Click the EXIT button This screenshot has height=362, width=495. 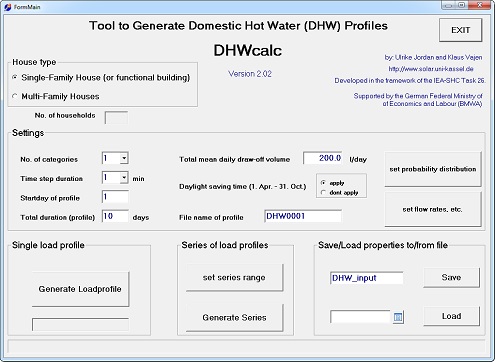tap(460, 30)
